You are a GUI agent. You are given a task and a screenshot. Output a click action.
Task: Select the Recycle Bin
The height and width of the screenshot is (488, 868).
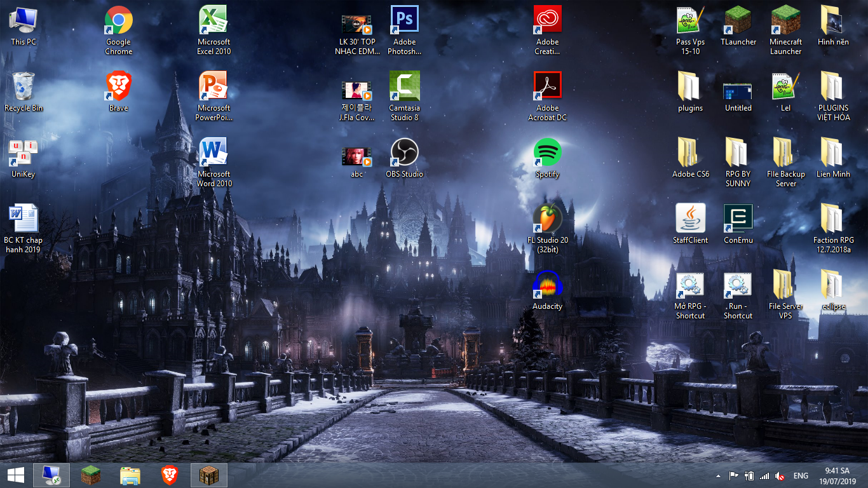[x=23, y=86]
